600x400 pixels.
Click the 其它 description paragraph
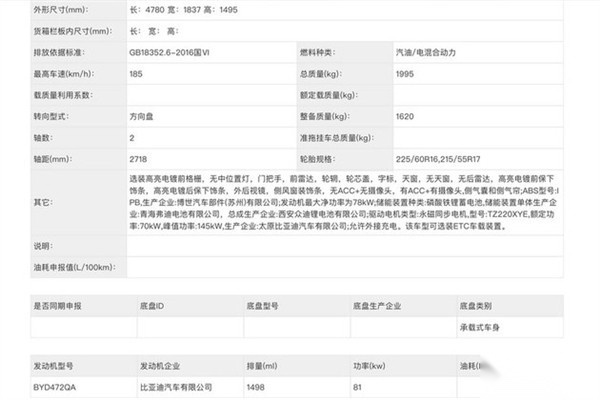[344, 202]
